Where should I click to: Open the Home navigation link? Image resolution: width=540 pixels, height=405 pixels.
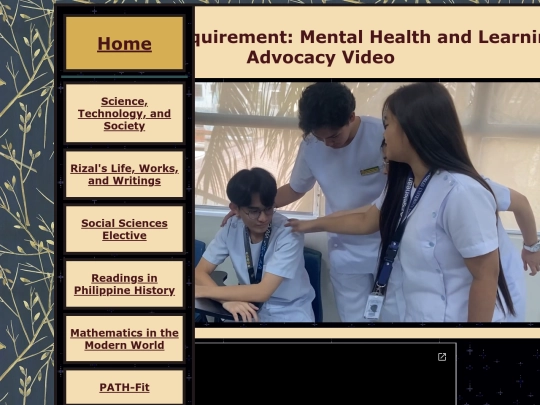pyautogui.click(x=124, y=44)
